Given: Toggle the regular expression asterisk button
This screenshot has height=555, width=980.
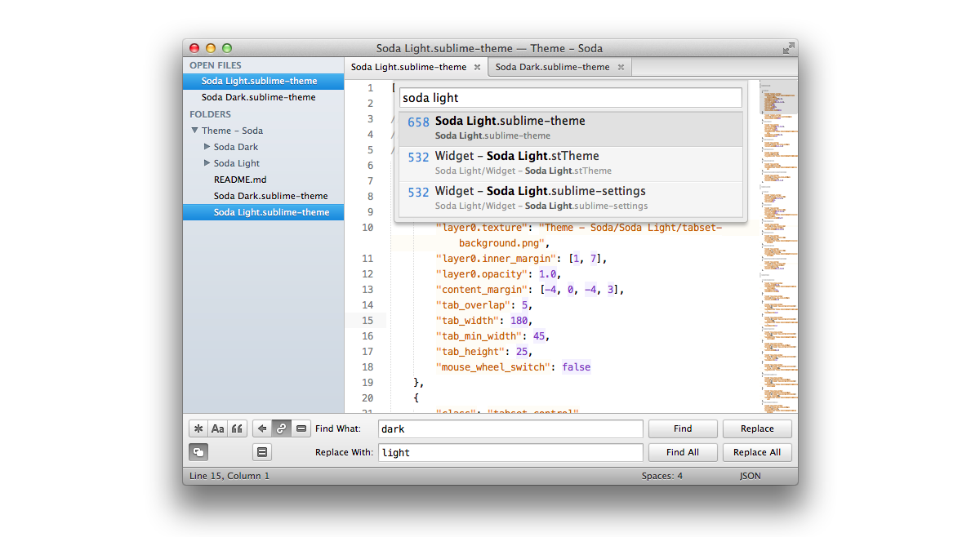Looking at the screenshot, I should point(198,428).
